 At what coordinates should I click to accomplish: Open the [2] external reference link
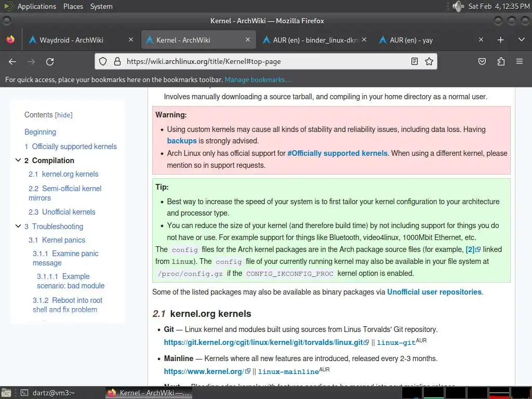coord(473,249)
